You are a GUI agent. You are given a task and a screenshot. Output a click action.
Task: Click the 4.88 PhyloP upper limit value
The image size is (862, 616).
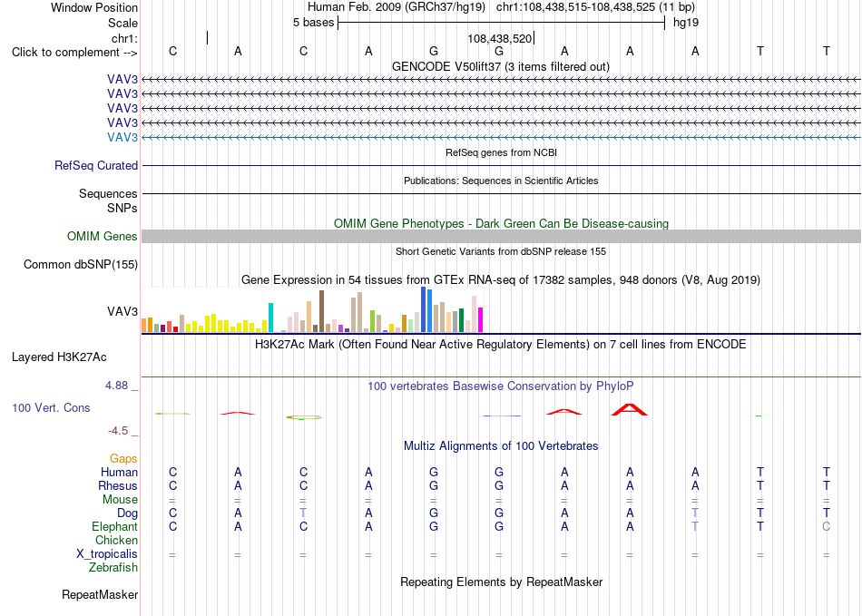pyautogui.click(x=116, y=386)
